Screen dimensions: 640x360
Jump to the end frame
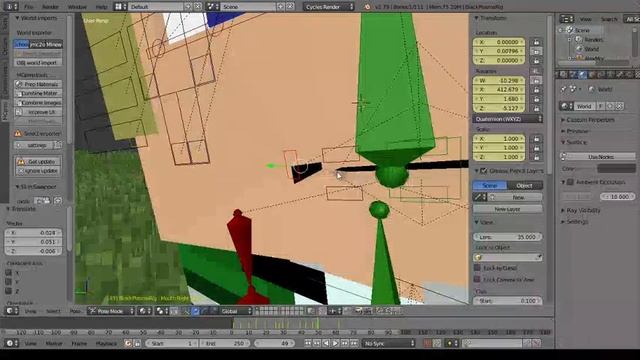pos(354,343)
